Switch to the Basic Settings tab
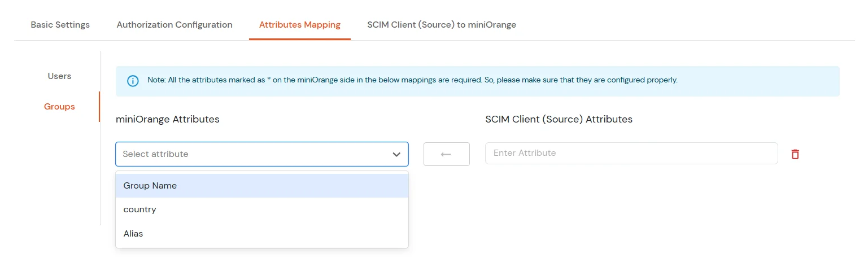This screenshot has width=868, height=271. click(x=60, y=25)
